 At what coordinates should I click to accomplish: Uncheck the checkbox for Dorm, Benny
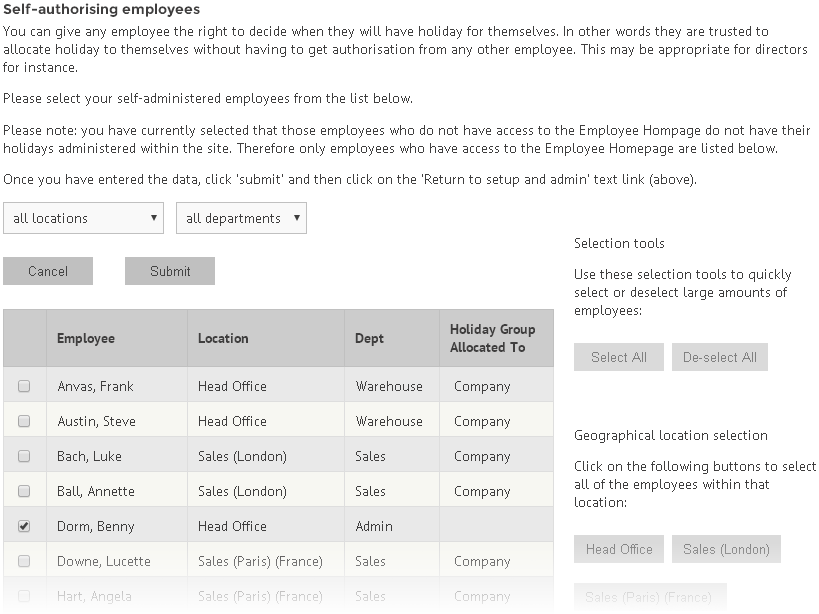tap(24, 526)
